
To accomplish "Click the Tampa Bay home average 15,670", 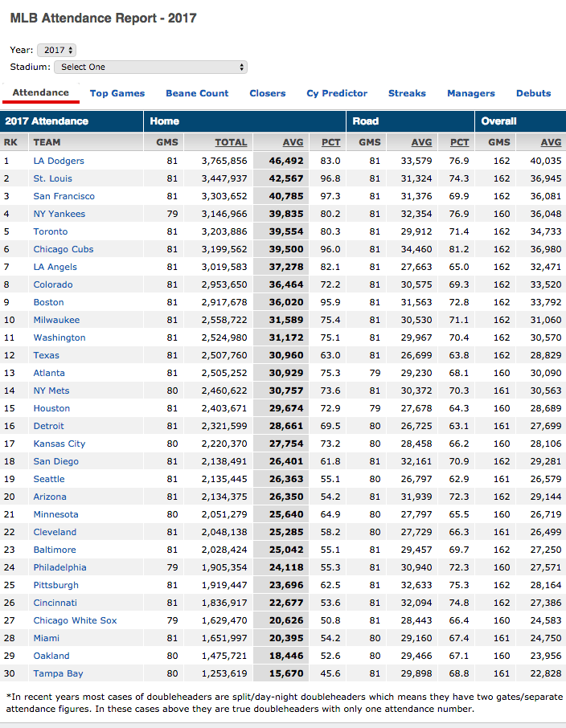I will [x=286, y=673].
